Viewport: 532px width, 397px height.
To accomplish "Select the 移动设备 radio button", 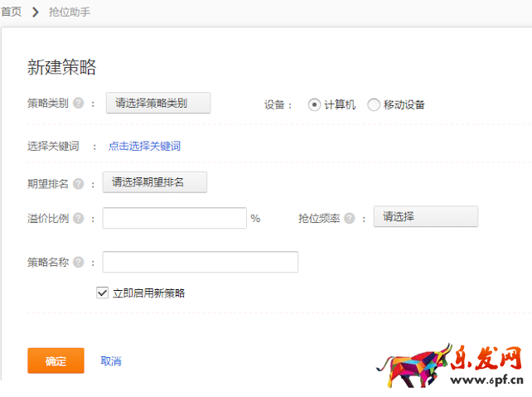I will tap(374, 104).
